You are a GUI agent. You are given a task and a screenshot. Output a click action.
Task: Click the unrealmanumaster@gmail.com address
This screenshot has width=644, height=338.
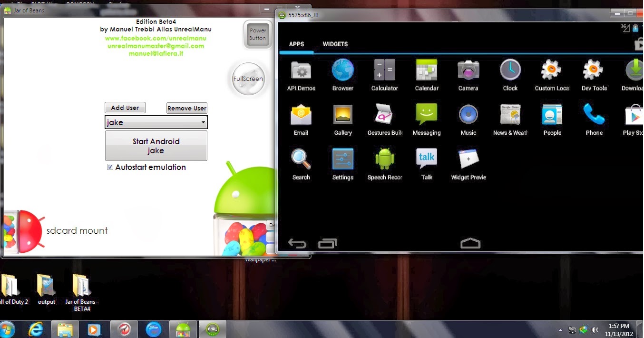(x=156, y=46)
